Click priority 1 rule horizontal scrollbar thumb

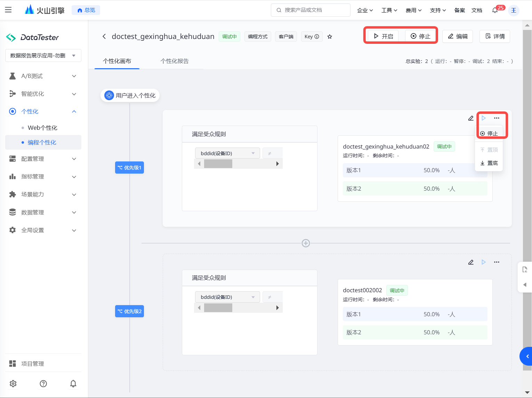click(218, 164)
